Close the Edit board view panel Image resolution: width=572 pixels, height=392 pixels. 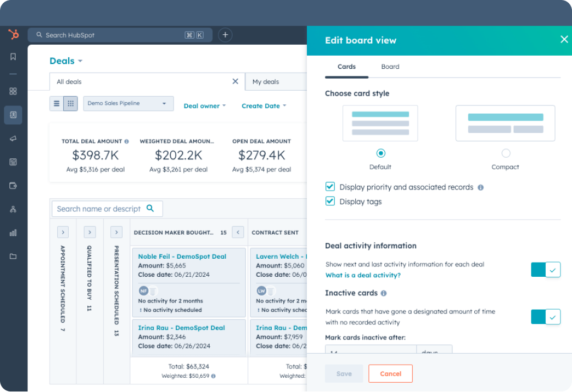pos(564,39)
